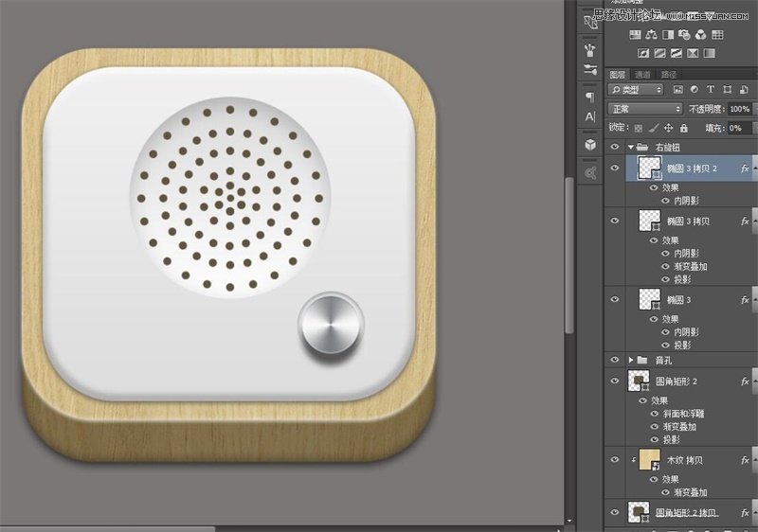The height and width of the screenshot is (532, 758).
Task: Filter layers by type (T) icon
Action: pos(710,89)
